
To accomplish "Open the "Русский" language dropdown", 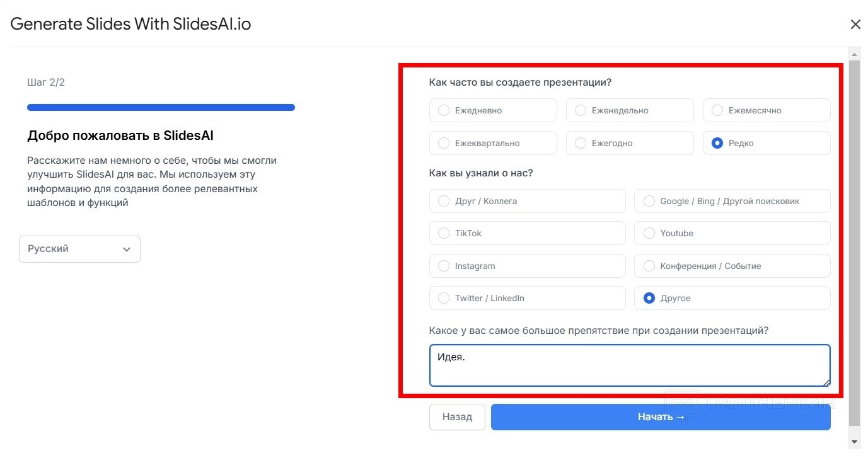I will pyautogui.click(x=79, y=249).
